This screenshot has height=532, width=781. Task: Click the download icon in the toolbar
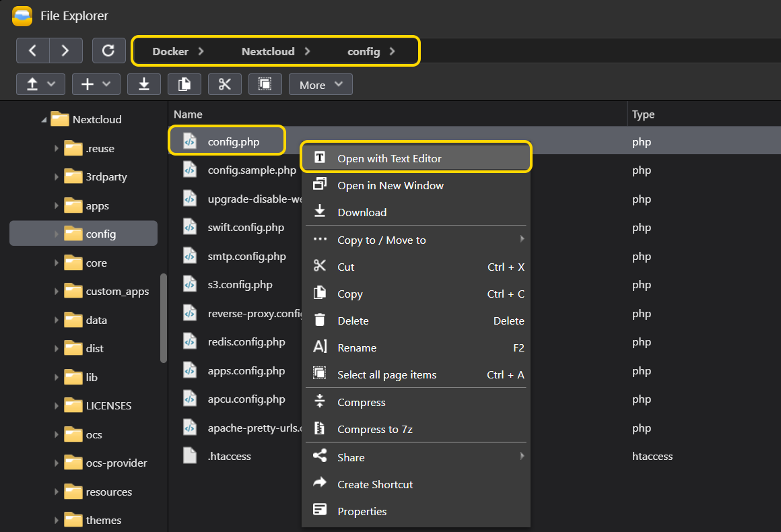(x=144, y=84)
